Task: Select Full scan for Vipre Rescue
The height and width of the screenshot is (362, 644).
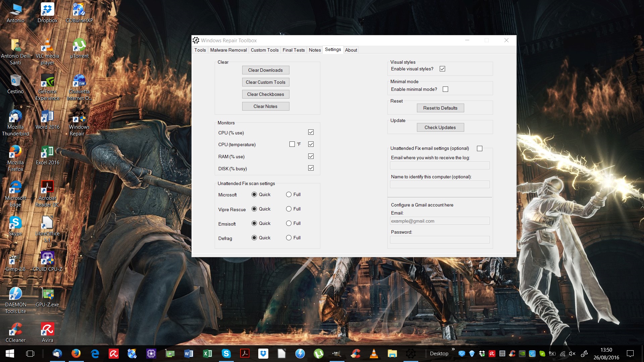Action: coord(289,209)
